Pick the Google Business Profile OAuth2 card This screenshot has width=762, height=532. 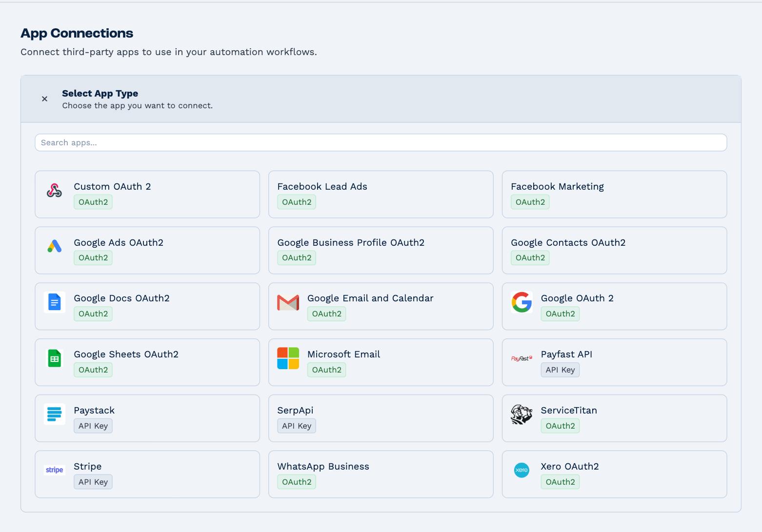click(381, 251)
